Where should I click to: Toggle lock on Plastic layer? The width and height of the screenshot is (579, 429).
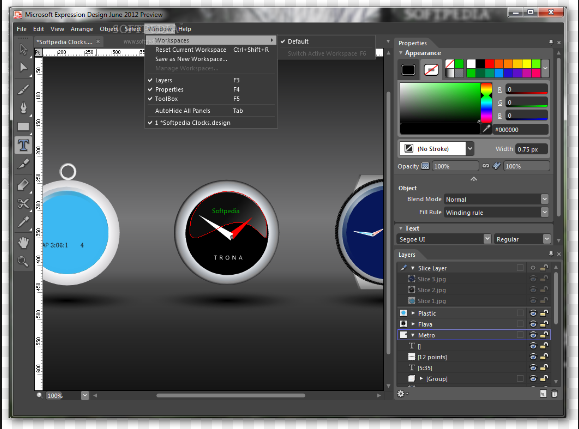click(x=544, y=313)
